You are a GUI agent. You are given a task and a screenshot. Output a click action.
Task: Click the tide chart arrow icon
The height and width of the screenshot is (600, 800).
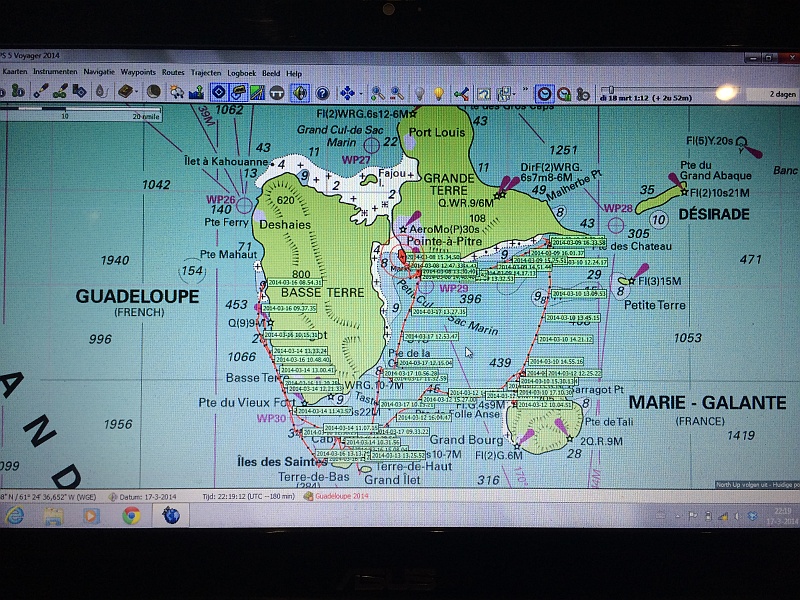pos(196,92)
